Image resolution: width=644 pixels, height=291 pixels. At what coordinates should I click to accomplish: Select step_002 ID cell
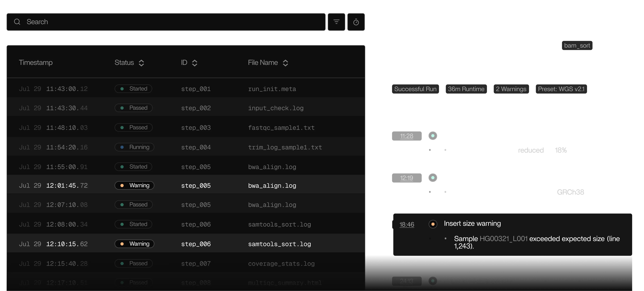pos(196,108)
